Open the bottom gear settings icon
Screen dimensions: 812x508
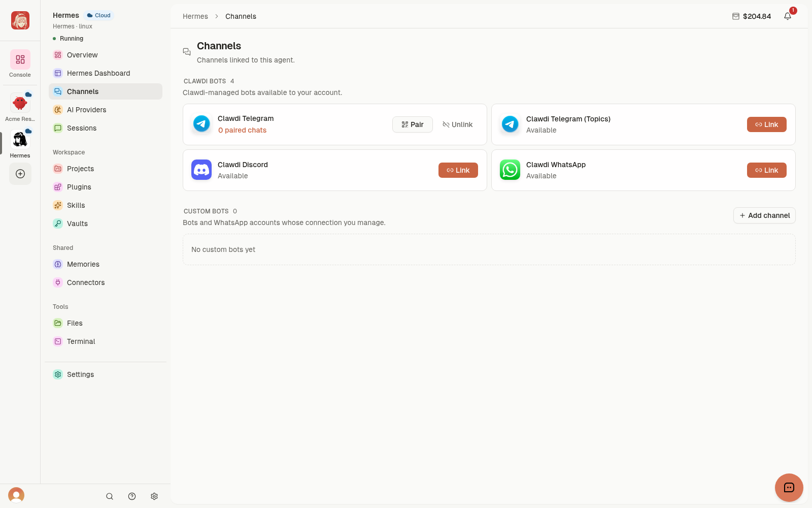(x=154, y=496)
